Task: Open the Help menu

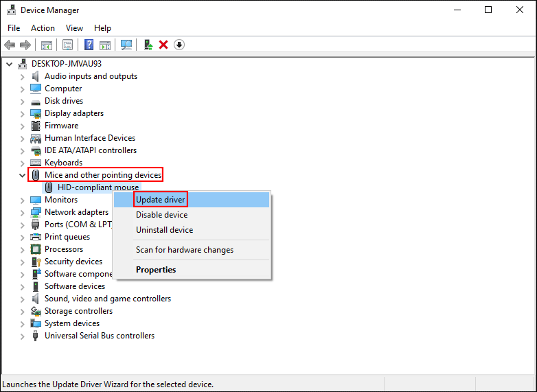Action: pos(102,28)
